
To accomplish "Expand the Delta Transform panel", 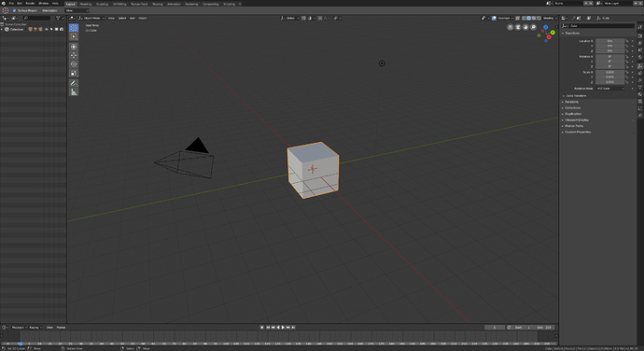I will tap(576, 96).
